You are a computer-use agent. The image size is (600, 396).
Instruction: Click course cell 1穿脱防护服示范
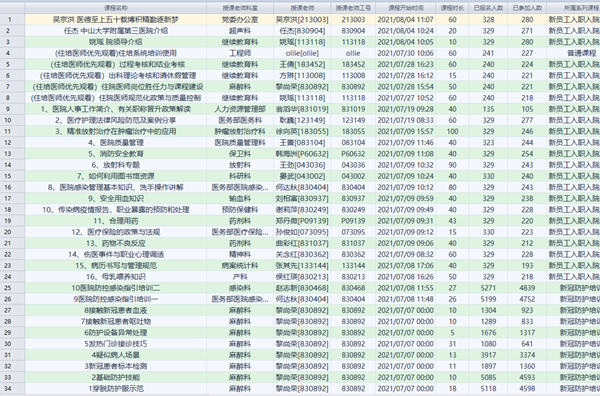coord(116,388)
